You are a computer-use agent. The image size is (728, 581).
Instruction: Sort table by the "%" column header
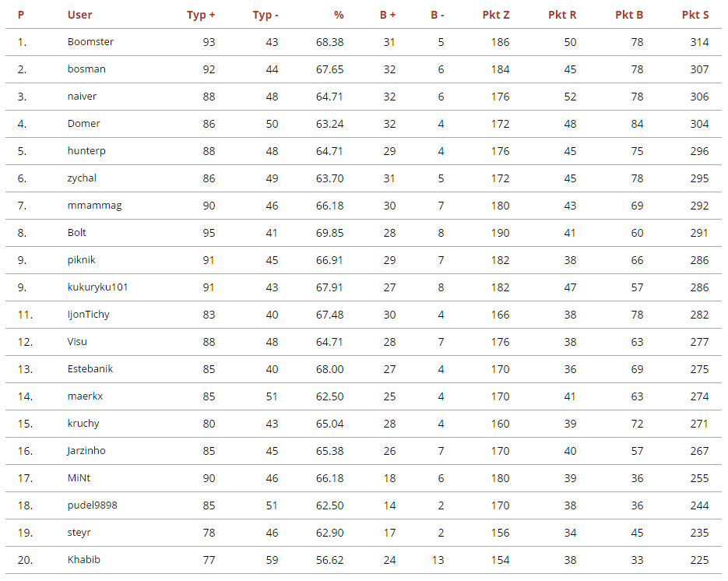point(338,15)
